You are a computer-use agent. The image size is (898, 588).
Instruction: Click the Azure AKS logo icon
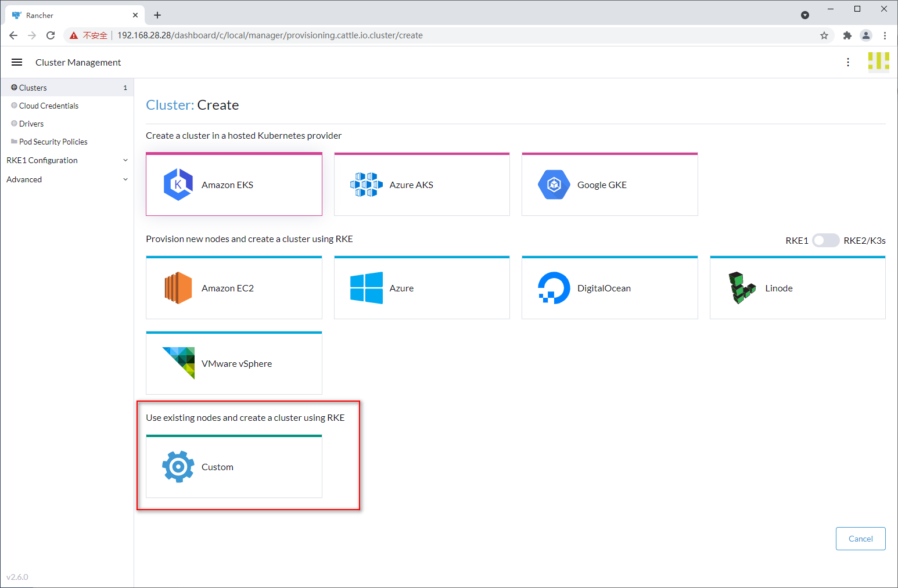(367, 185)
